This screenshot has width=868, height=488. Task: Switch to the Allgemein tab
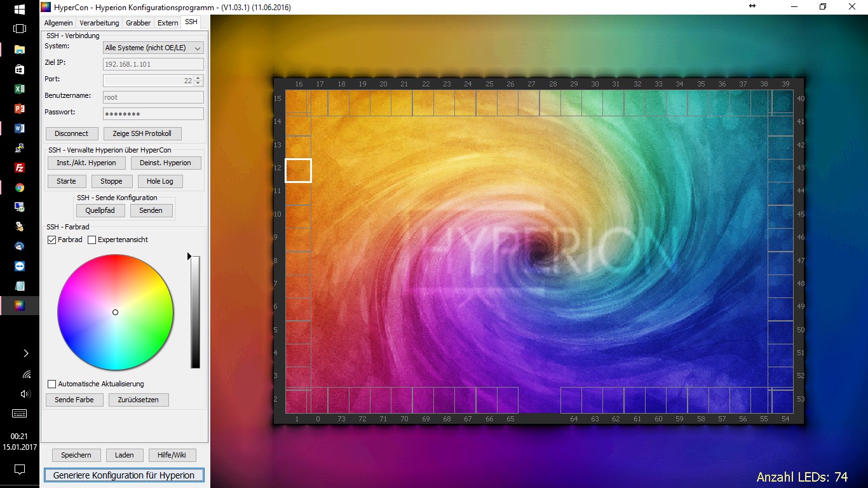[58, 23]
